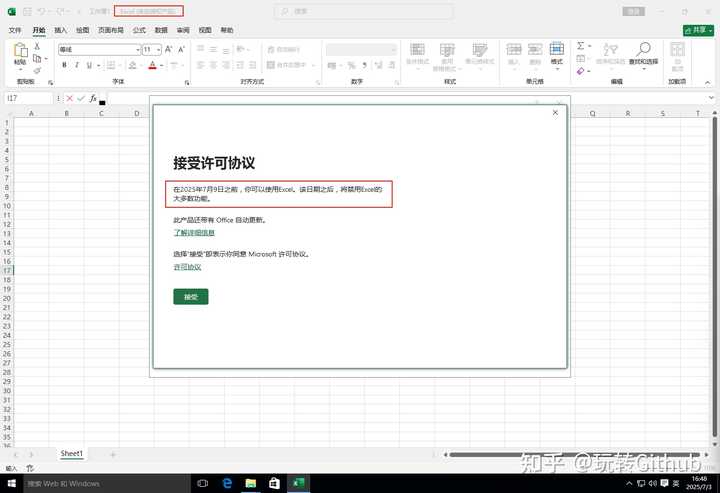Click the Sort and Filter icon
The image size is (720, 493).
[610, 49]
